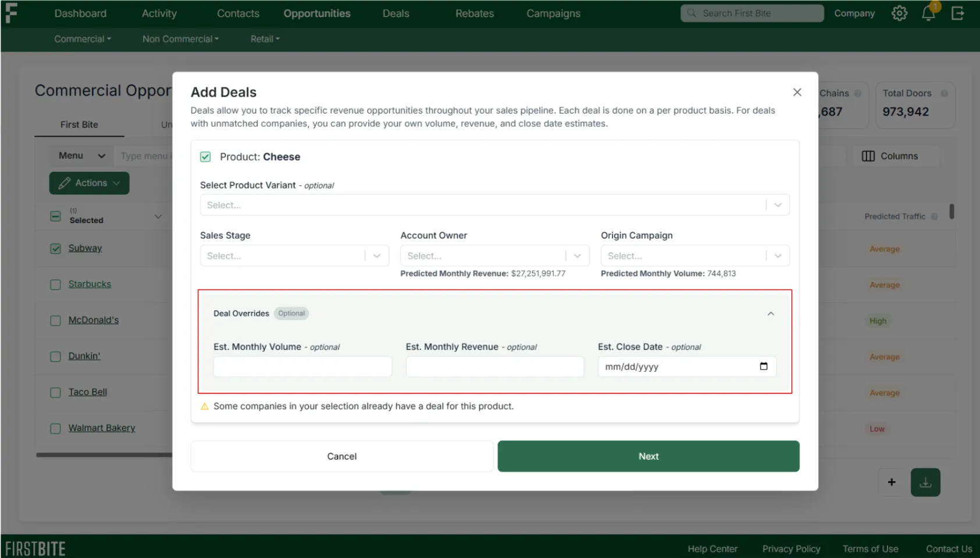
Task: Open the Privacy Policy footer link
Action: click(x=791, y=549)
